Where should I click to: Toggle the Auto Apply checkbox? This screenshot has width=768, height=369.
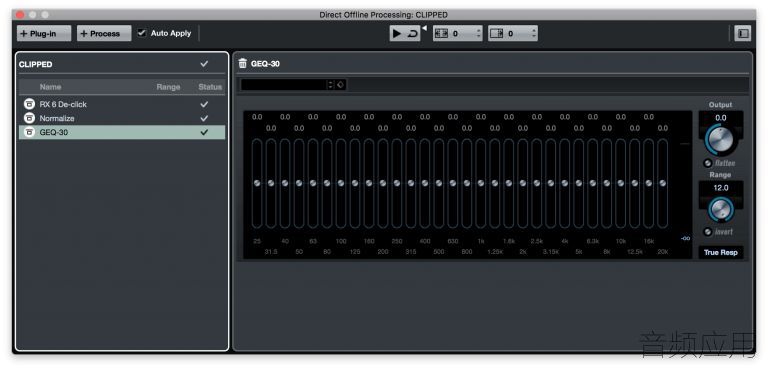click(x=142, y=33)
